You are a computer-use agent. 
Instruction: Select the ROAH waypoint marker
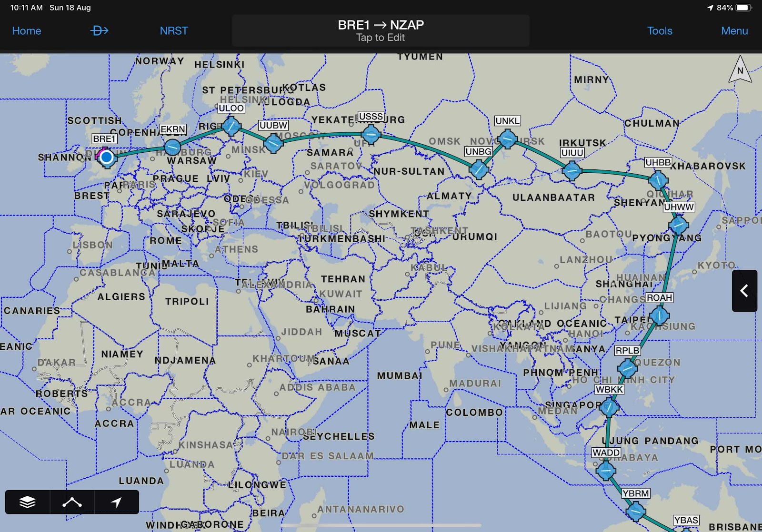(660, 315)
